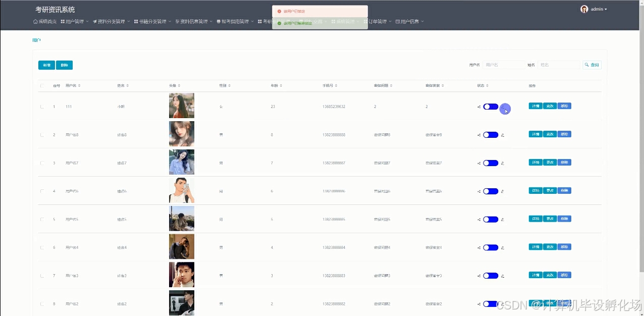Viewport: 644px width, 316px height.
Task: Click avatar photo in 用户名3 row
Action: (x=182, y=275)
